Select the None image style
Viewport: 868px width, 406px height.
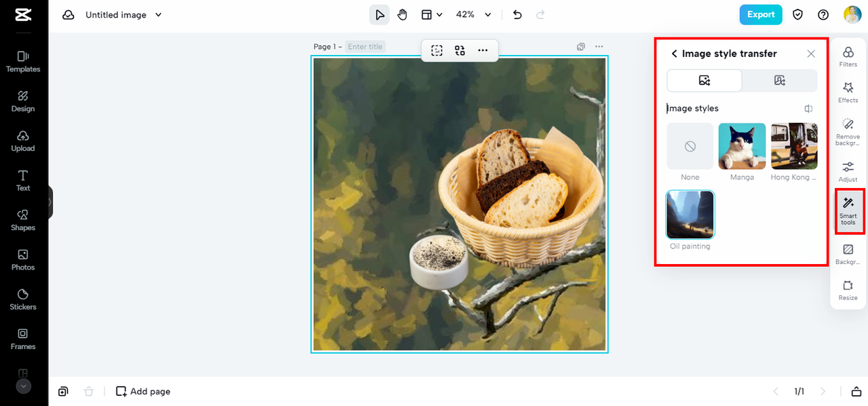[x=690, y=146]
